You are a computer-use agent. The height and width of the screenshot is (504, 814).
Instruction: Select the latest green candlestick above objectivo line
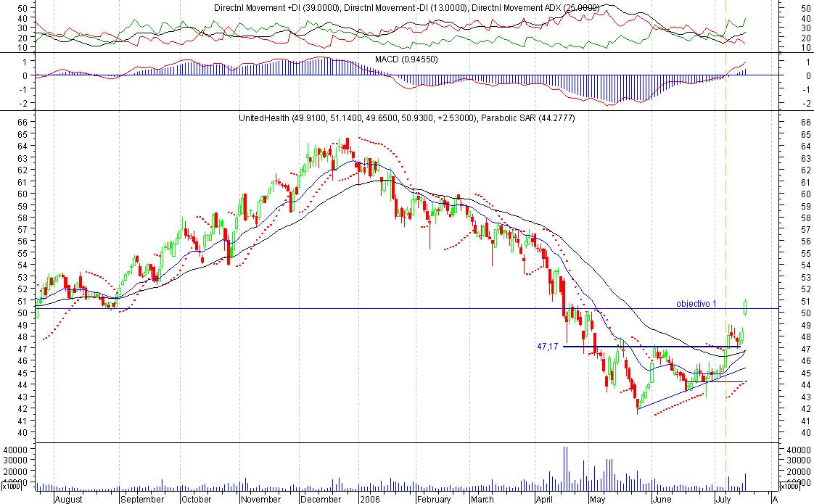(x=746, y=307)
